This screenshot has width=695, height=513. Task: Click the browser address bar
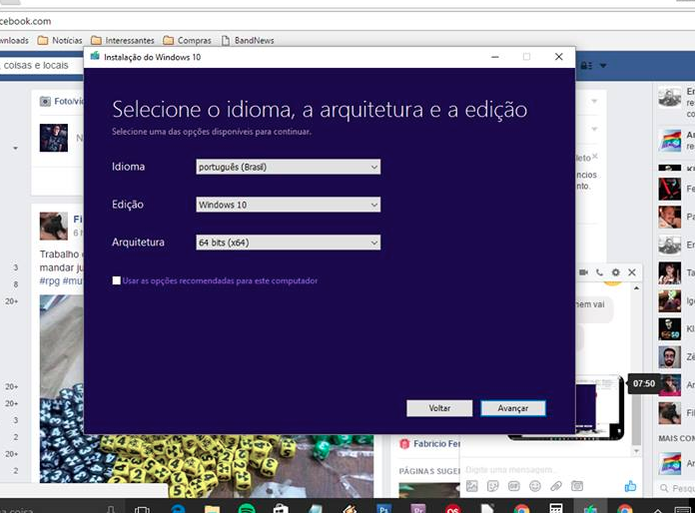pyautogui.click(x=348, y=21)
